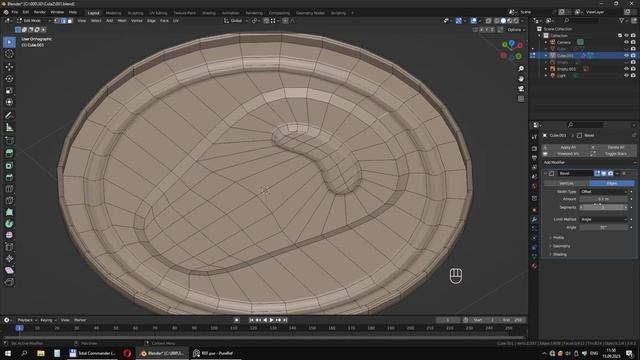Toggle viewport visibility of Empty.001
The height and width of the screenshot is (360, 640).
coord(627,69)
